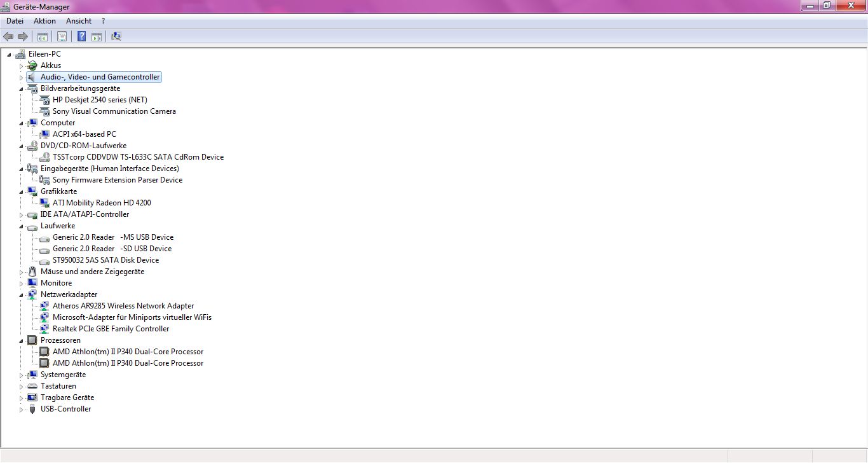The image size is (868, 463).
Task: Open the Aktion menu
Action: coord(45,21)
